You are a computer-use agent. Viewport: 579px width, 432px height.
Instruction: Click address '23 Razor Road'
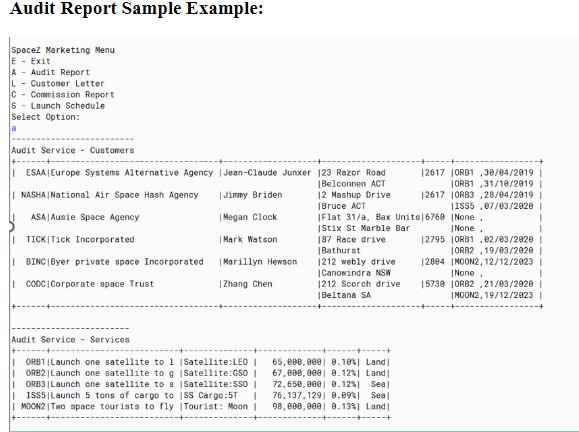(x=353, y=173)
